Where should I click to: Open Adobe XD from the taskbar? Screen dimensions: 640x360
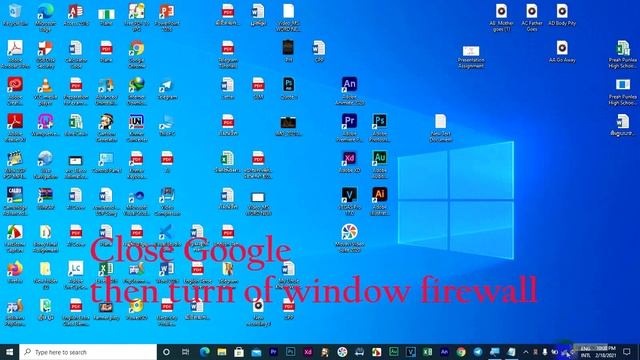click(308, 352)
